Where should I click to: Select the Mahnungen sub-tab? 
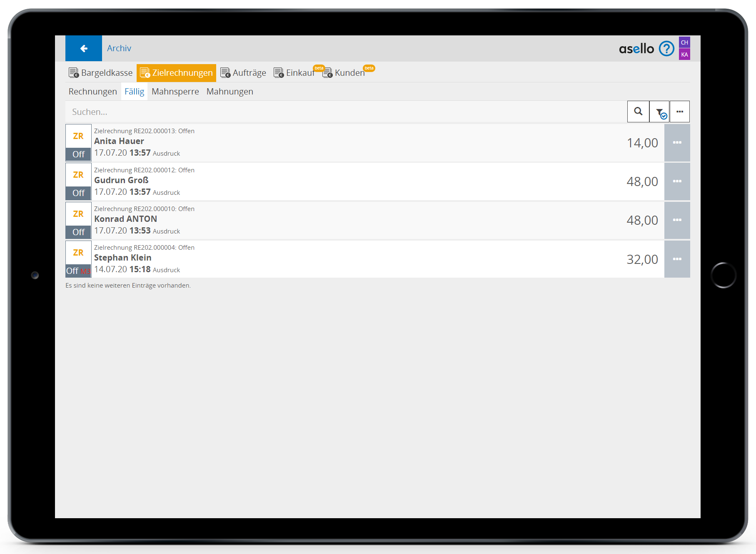230,92
